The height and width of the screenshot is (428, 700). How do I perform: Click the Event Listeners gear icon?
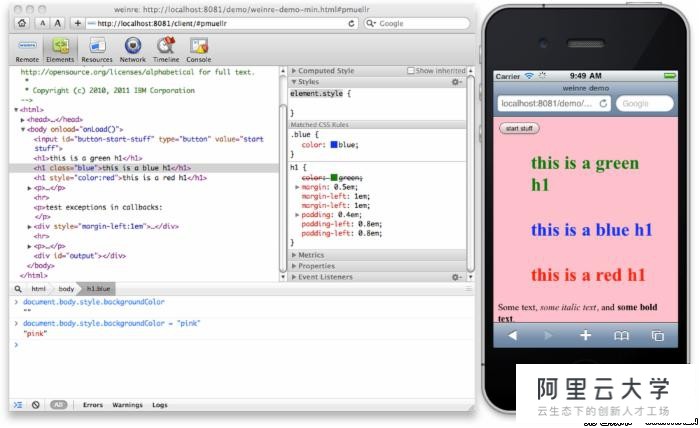tap(457, 277)
